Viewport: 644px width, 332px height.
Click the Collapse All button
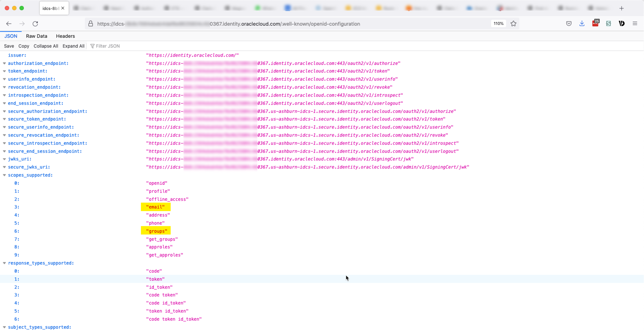(46, 46)
